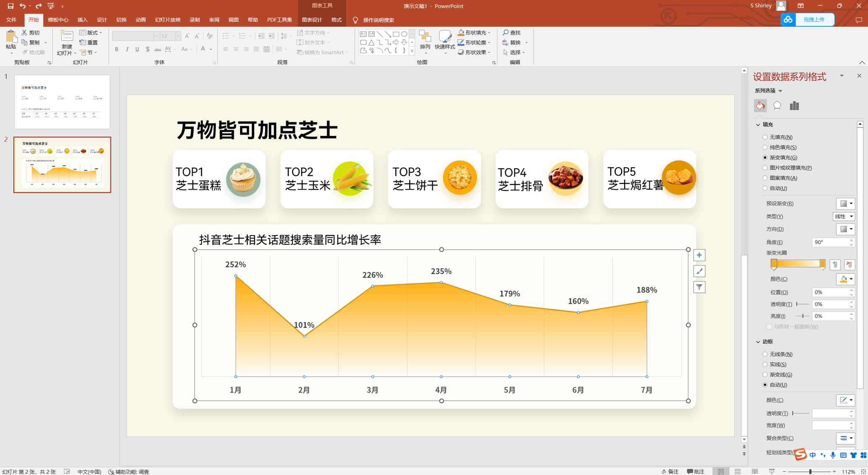Click the remove gradient stop icon

pos(849,265)
